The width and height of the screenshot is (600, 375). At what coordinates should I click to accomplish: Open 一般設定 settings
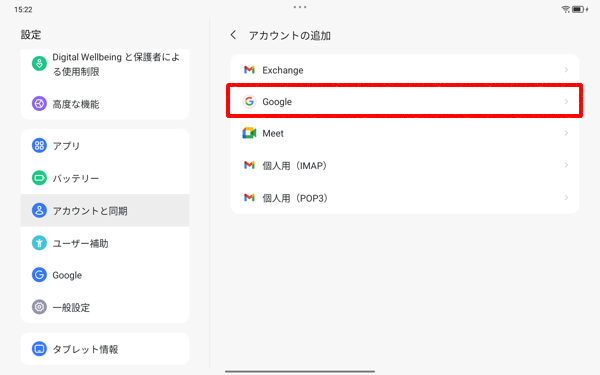point(105,307)
